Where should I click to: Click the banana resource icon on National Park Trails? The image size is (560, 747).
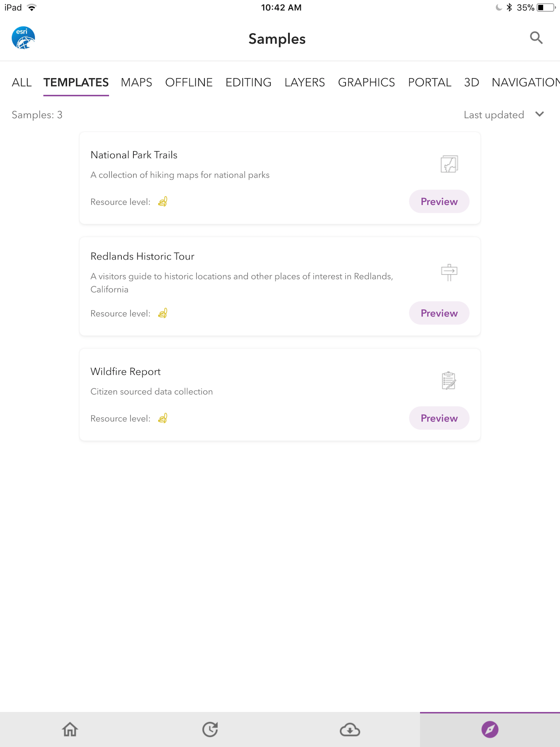163,202
